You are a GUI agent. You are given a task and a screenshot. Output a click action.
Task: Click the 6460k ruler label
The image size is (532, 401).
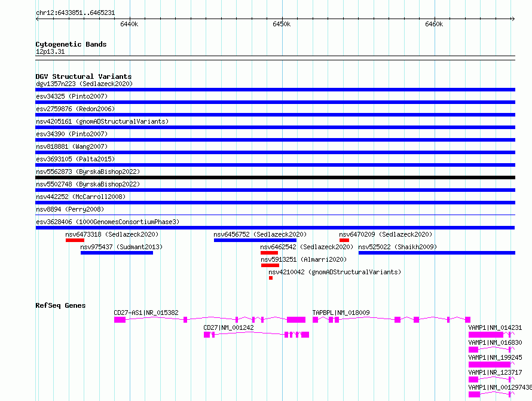point(434,24)
